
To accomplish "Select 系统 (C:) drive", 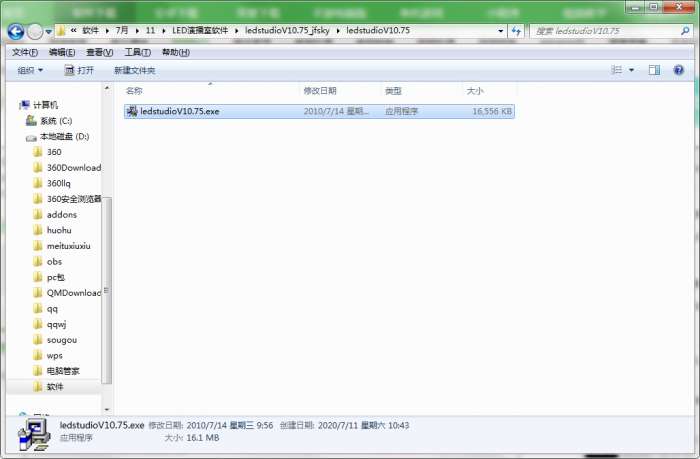I will (x=56, y=121).
